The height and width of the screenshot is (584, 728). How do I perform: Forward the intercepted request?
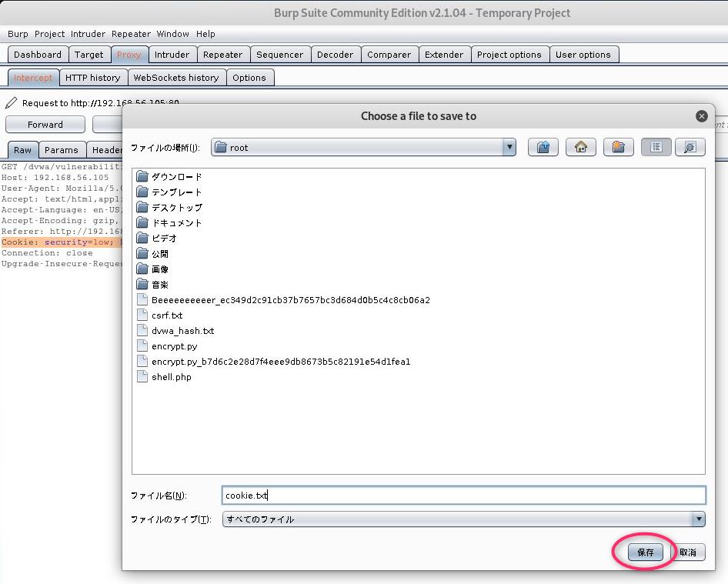click(45, 125)
